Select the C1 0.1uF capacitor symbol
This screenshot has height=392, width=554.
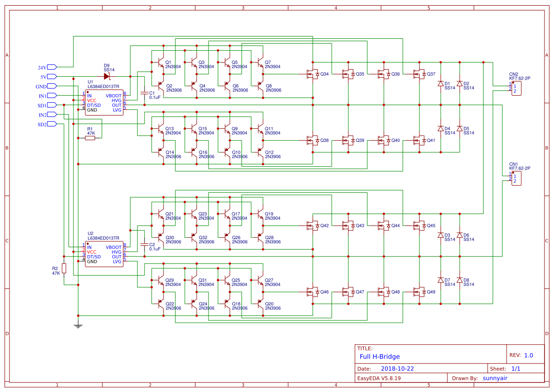click(143, 92)
